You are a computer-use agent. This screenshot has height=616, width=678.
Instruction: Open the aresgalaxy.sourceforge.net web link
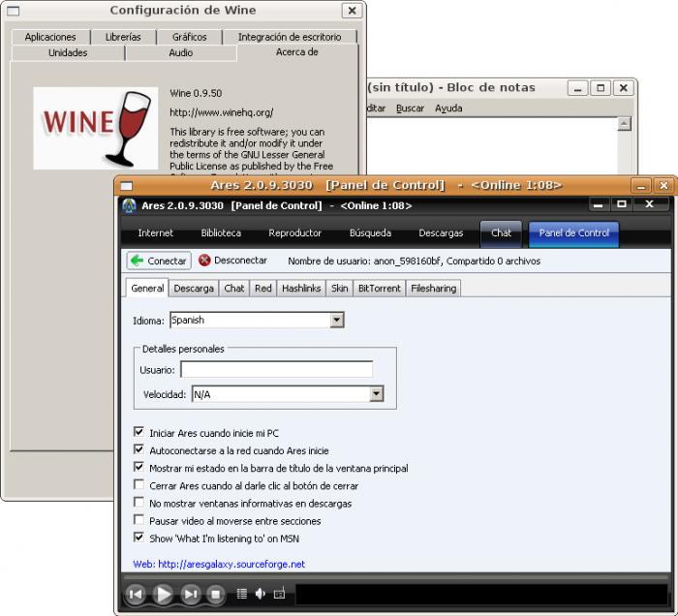219,564
